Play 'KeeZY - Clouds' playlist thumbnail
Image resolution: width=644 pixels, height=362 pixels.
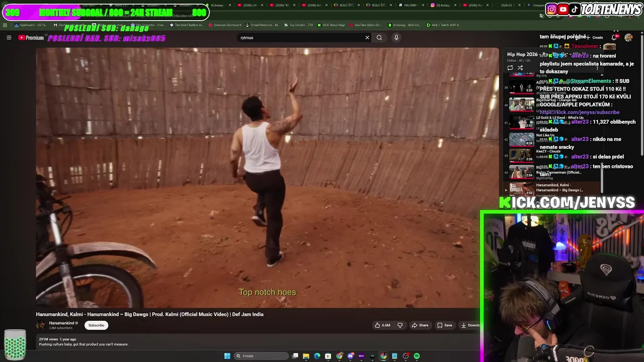click(x=522, y=155)
